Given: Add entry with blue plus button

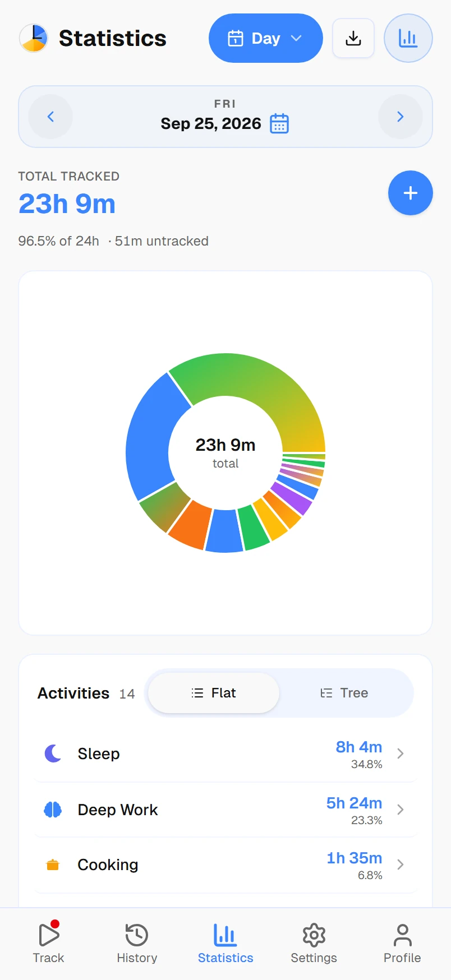Looking at the screenshot, I should click(x=411, y=193).
